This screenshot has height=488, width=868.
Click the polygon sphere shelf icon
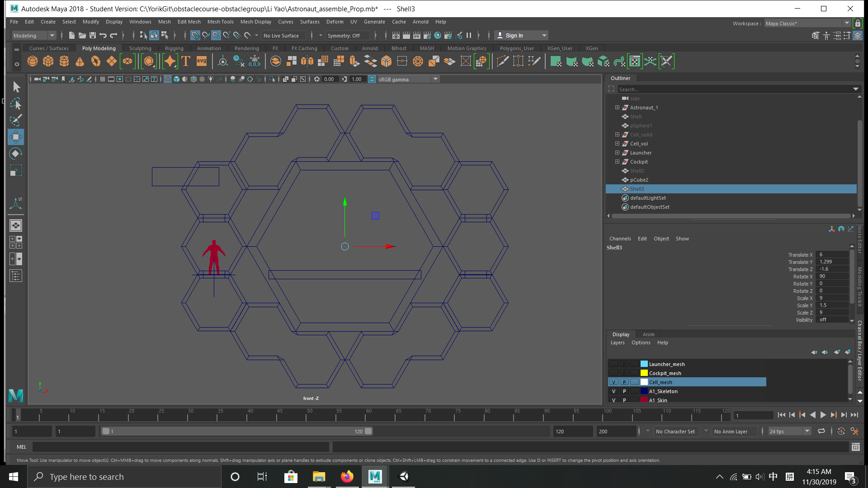[x=33, y=61]
